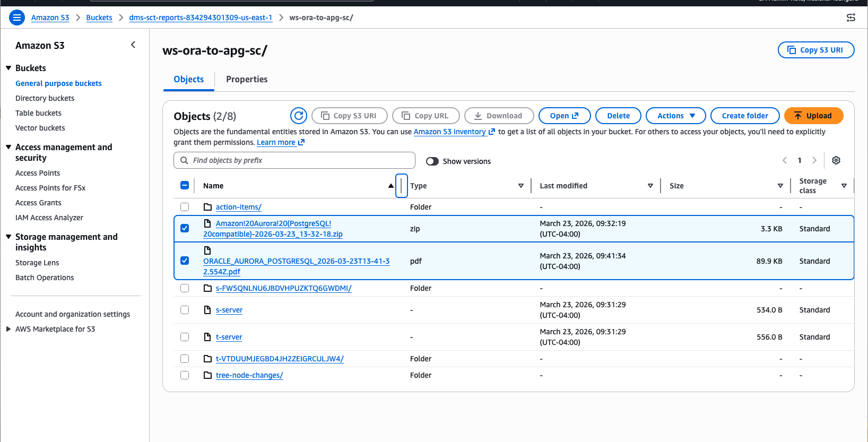Open Directory buckets in sidebar
Viewport: 868px width, 442px height.
45,98
